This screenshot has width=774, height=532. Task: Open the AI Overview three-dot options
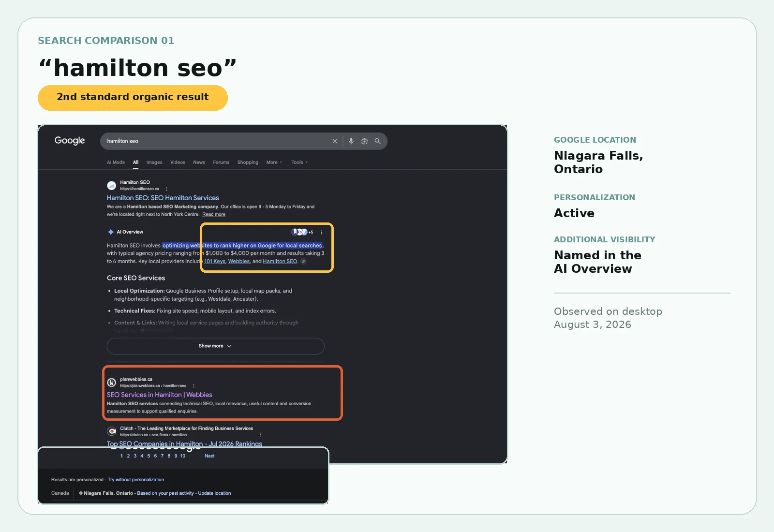click(x=321, y=232)
